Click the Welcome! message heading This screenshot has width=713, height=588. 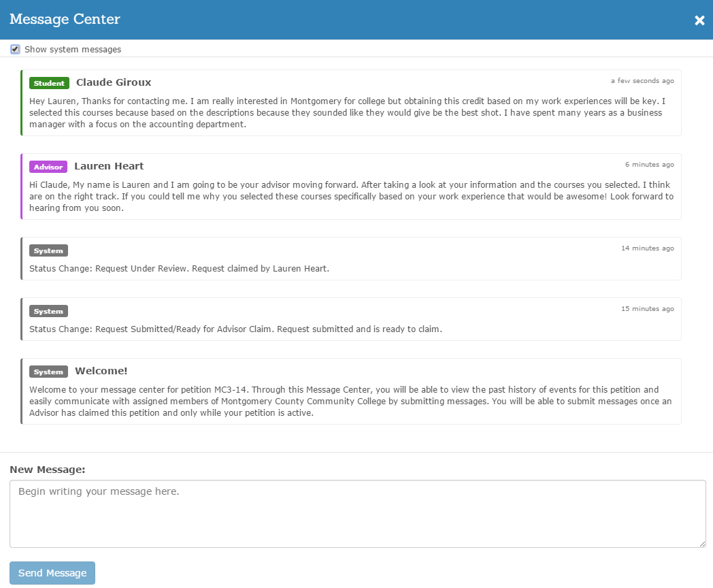coord(101,371)
